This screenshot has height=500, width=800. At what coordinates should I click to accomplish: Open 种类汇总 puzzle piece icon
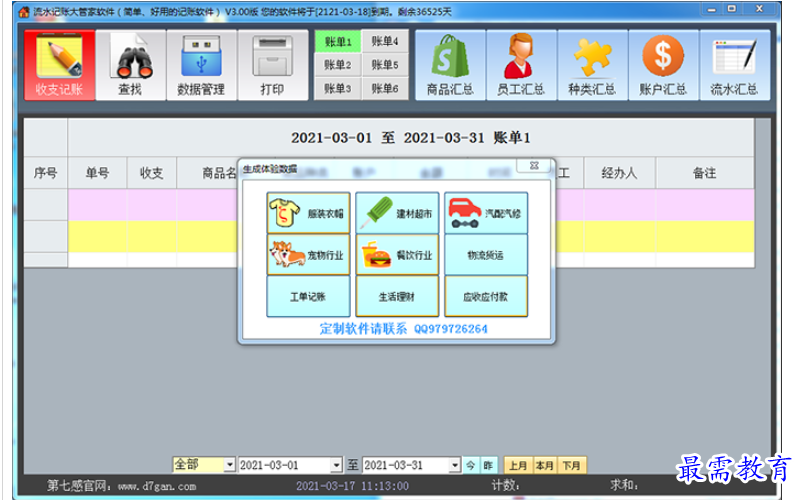[x=592, y=65]
